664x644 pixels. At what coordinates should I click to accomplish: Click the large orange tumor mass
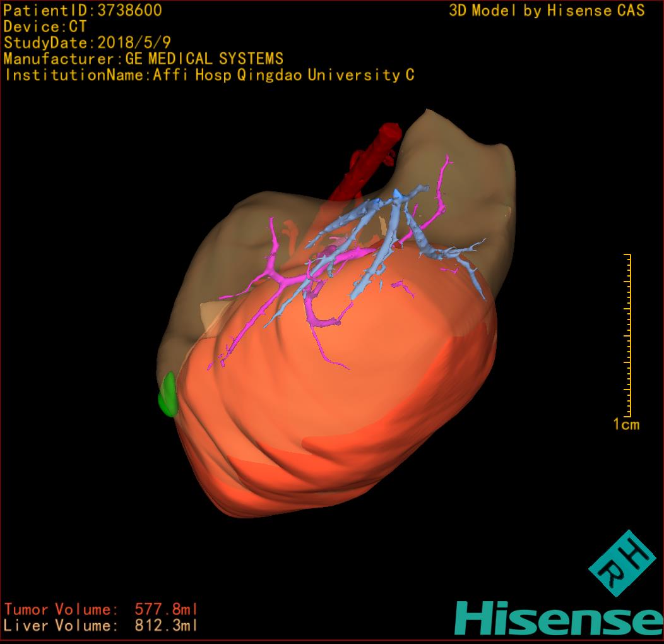[x=353, y=391]
